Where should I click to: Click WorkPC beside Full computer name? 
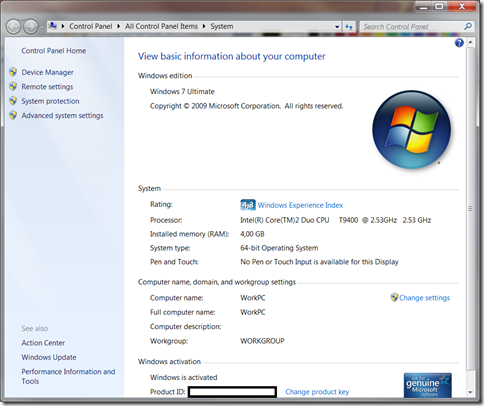253,312
